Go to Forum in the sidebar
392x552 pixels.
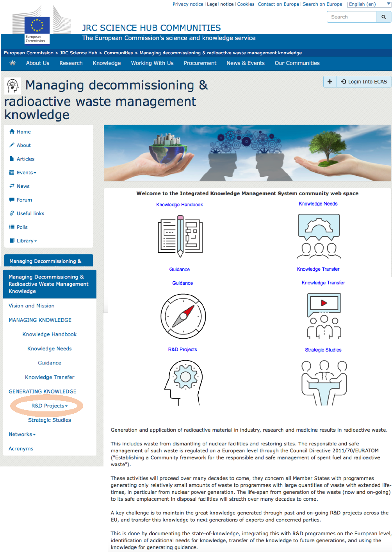point(24,200)
